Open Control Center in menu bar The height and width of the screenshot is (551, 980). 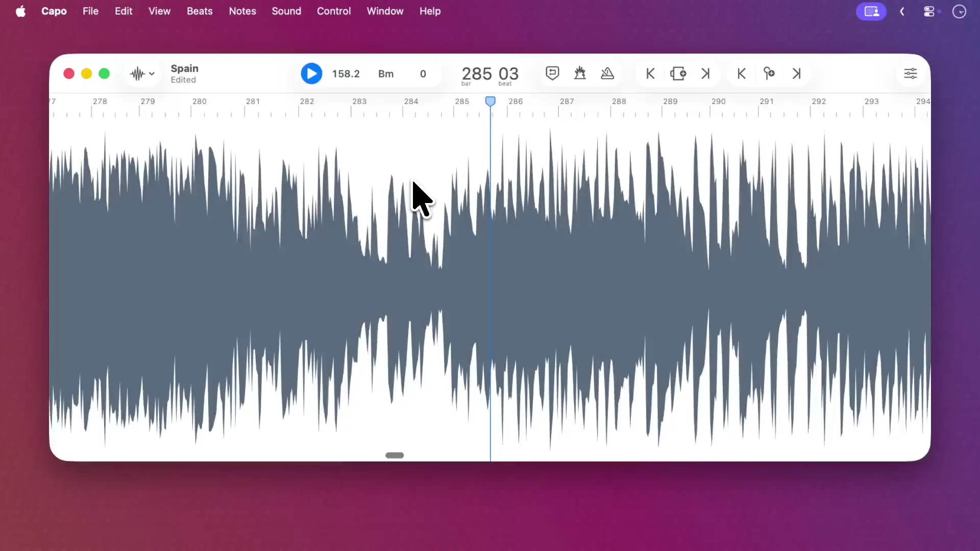coord(929,11)
